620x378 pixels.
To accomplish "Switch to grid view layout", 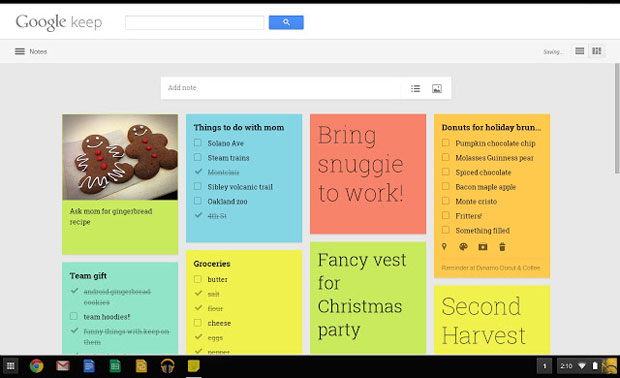I will point(596,51).
